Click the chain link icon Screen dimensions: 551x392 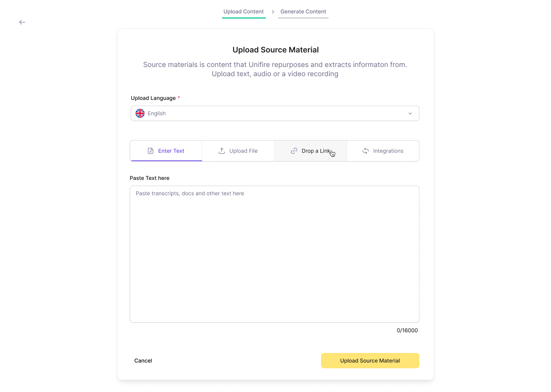[294, 151]
